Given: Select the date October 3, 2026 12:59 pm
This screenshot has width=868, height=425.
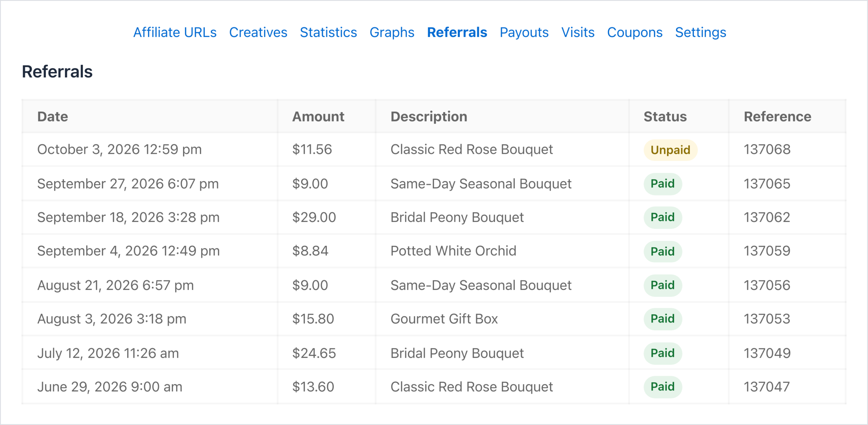Looking at the screenshot, I should 119,149.
